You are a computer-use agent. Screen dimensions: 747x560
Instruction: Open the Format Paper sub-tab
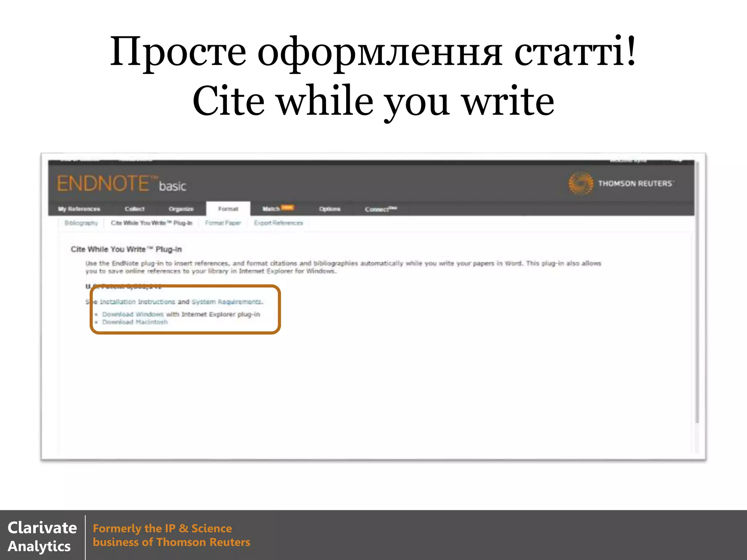(x=223, y=223)
